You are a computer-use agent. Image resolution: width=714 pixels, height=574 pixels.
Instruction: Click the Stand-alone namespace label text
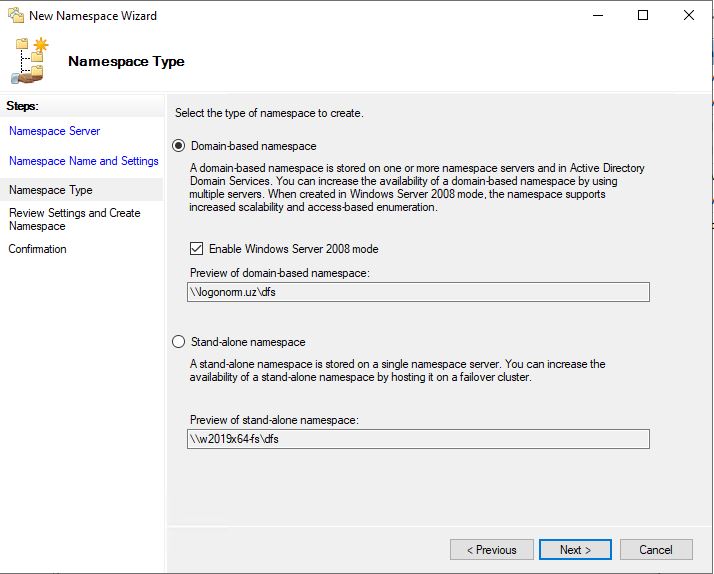(248, 342)
